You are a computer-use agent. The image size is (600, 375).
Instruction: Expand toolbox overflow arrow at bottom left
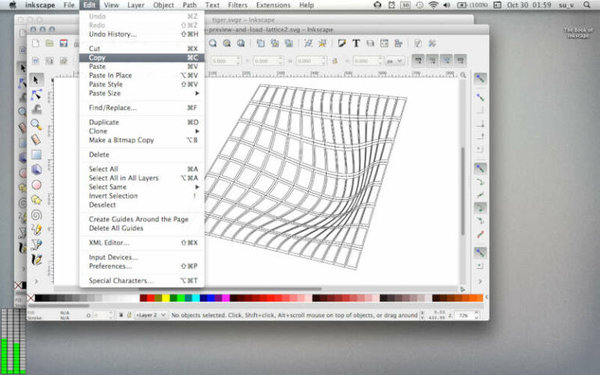(36, 281)
